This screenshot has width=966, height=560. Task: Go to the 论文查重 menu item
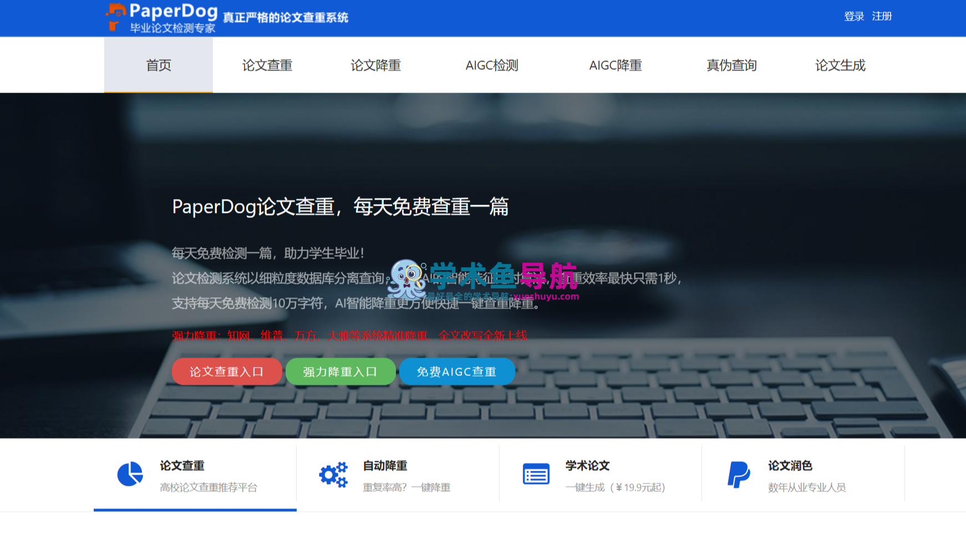[267, 65]
